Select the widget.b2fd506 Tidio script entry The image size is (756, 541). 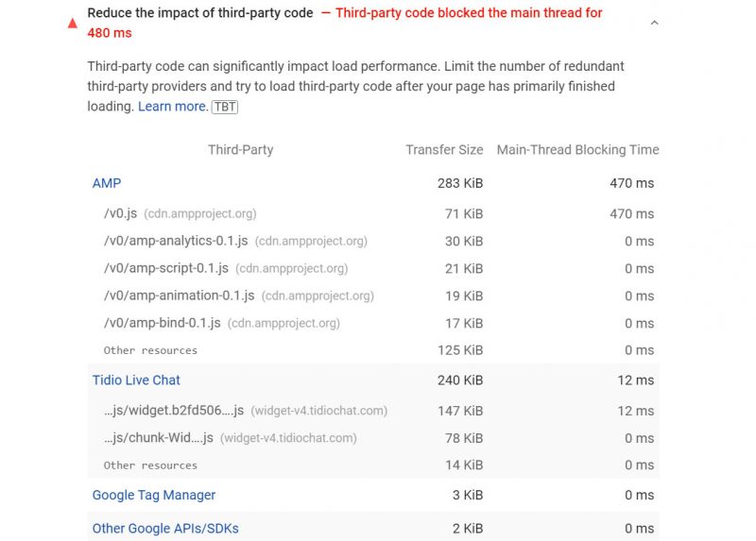tap(174, 412)
